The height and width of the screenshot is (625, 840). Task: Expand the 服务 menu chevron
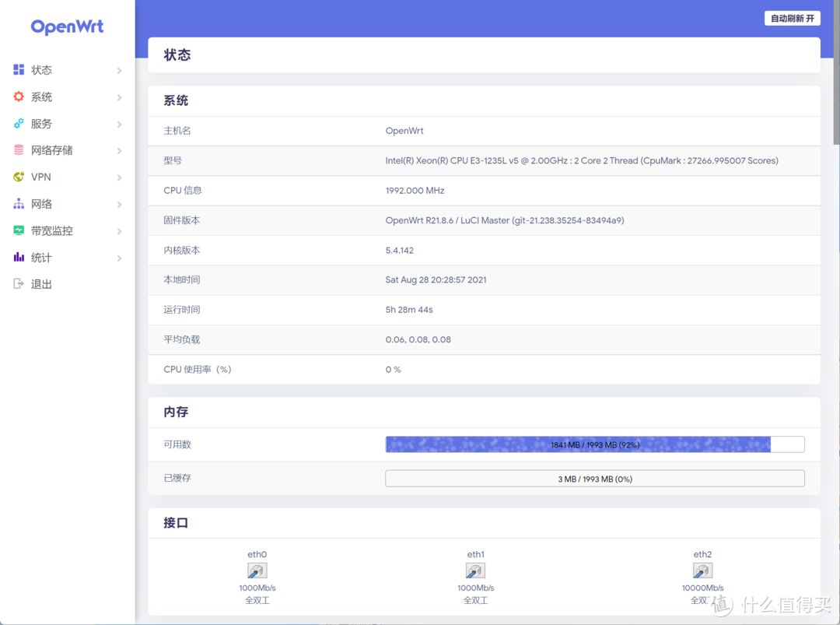(x=120, y=124)
